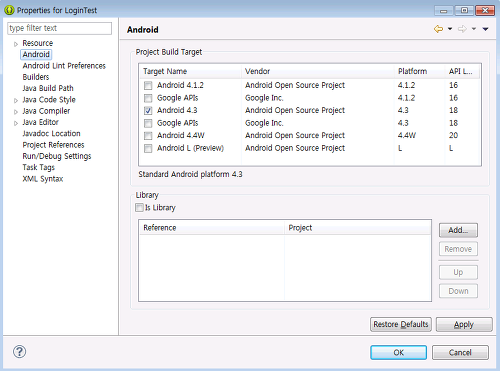The image size is (500, 371).
Task: Open the view menu dropdown triangle
Action: [485, 29]
